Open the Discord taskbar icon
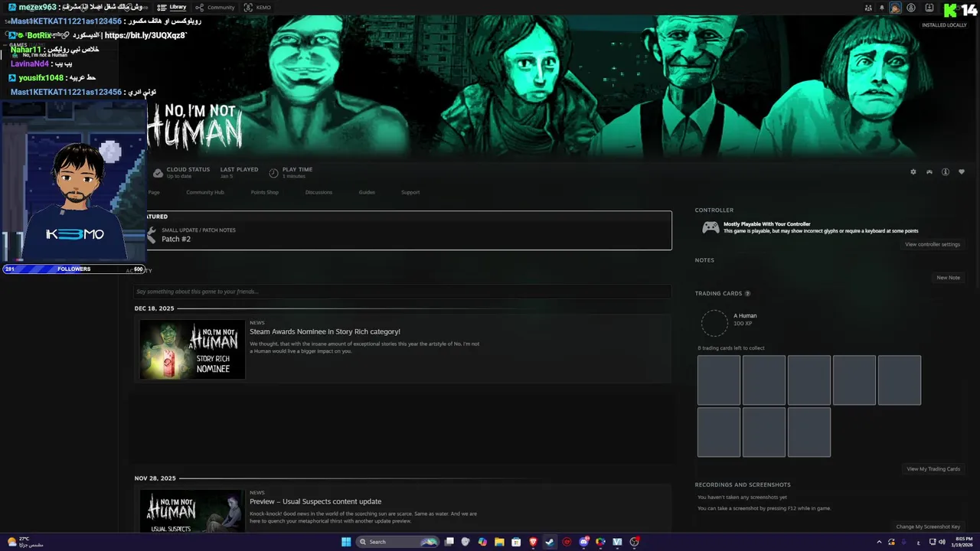Image resolution: width=980 pixels, height=551 pixels. coord(584,542)
